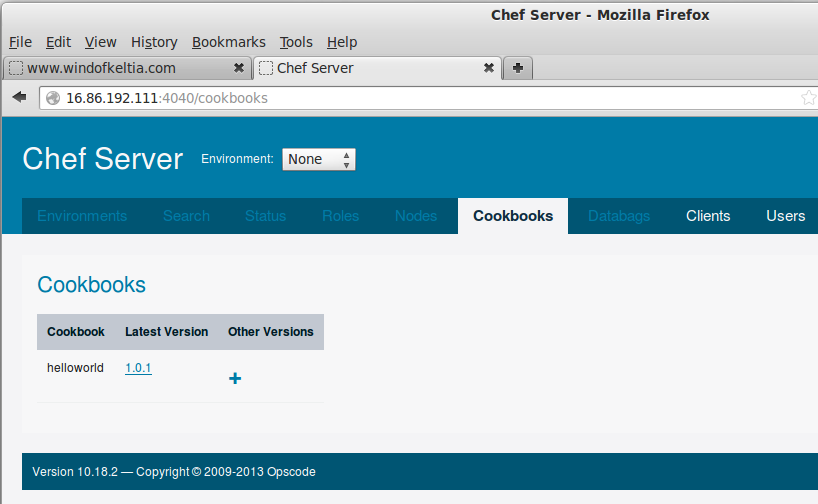Screen dimensions: 818x504
Task: Open the Help menu
Action: 342,42
